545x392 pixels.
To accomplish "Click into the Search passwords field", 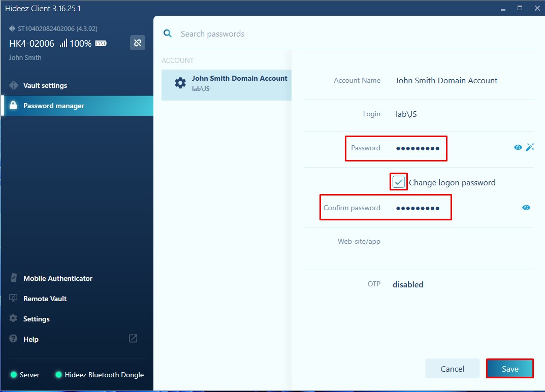I will [x=305, y=34].
